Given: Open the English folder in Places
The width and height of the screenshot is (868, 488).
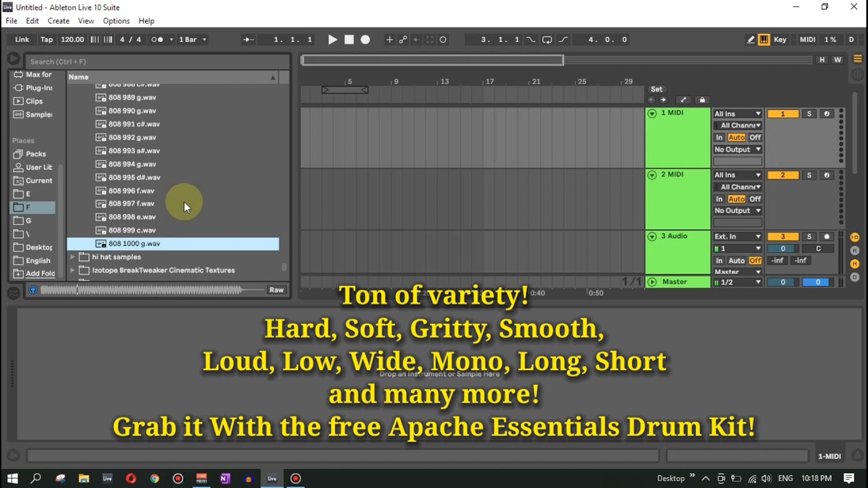Looking at the screenshot, I should coord(33,260).
